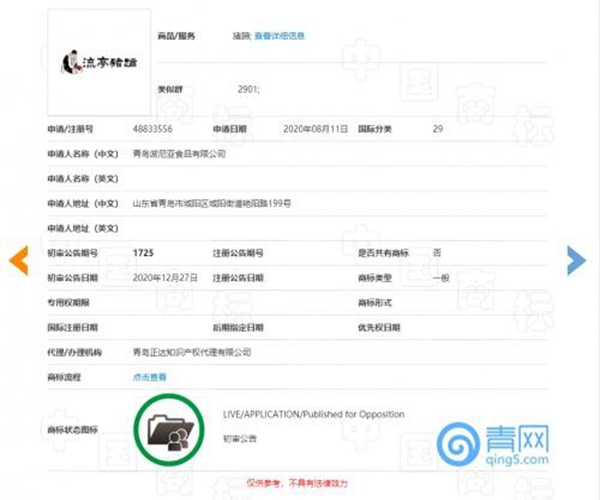Click the 商标流程 field label
600x500 pixels.
[64, 377]
